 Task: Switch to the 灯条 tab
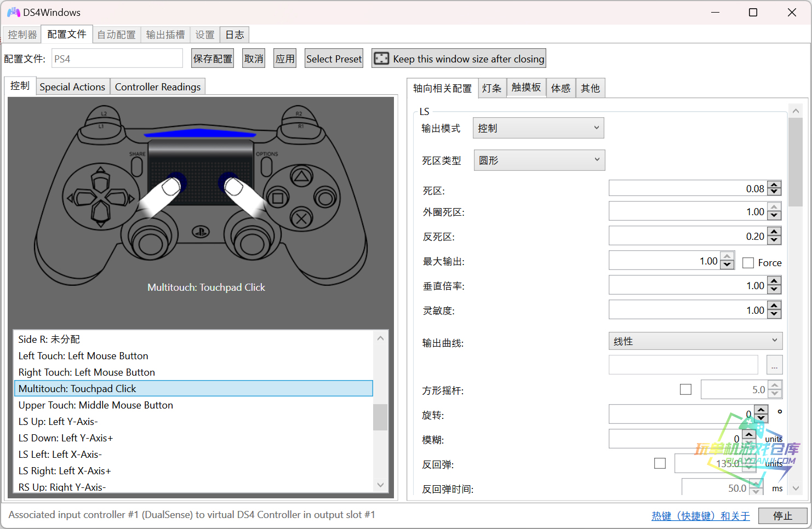pos(491,88)
